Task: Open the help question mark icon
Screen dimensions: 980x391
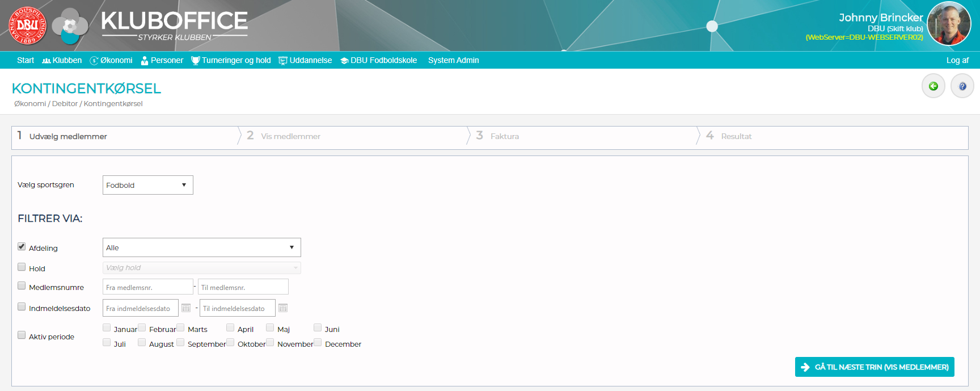Action: click(962, 86)
